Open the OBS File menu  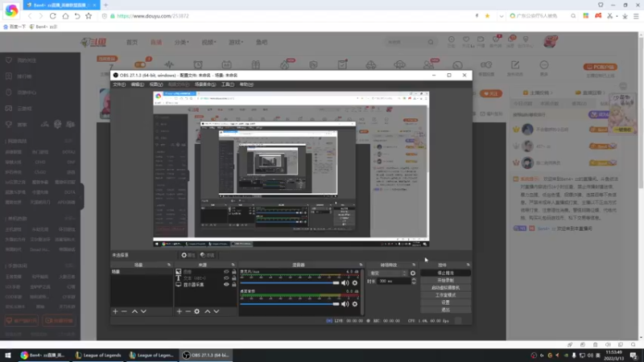pyautogui.click(x=119, y=84)
